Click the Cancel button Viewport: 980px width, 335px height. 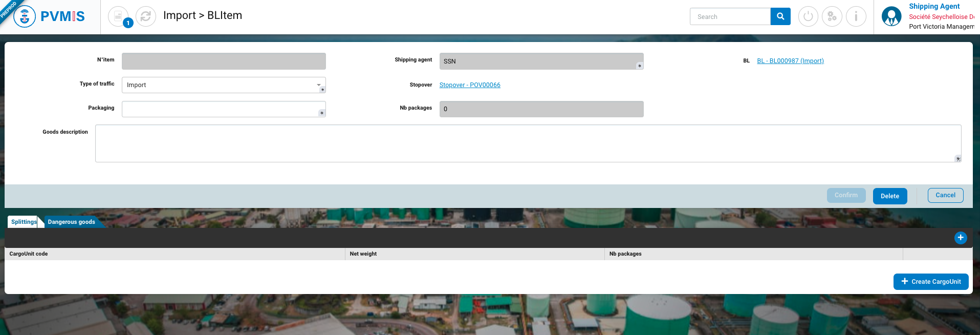pos(945,195)
